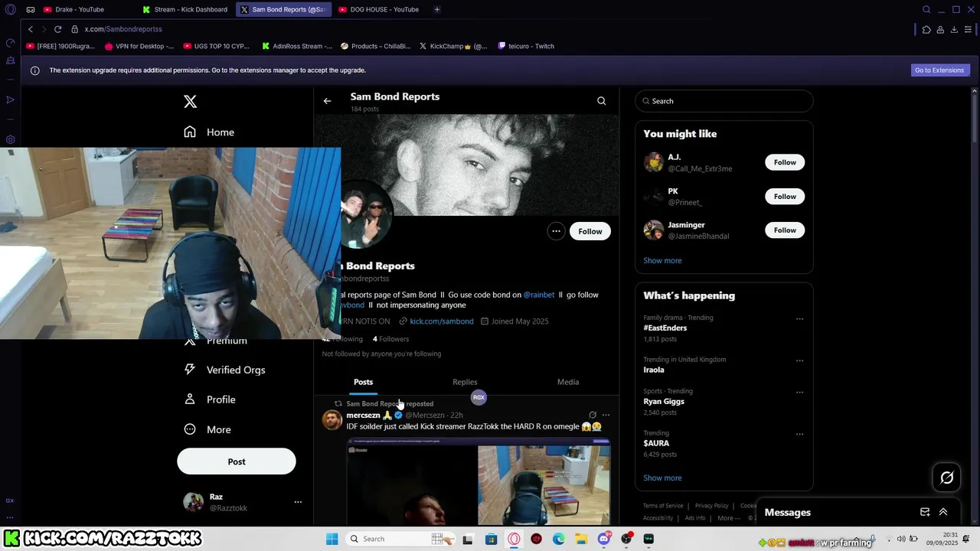The height and width of the screenshot is (551, 980).
Task: Open Microsoft Edge from taskbar
Action: [x=559, y=539]
